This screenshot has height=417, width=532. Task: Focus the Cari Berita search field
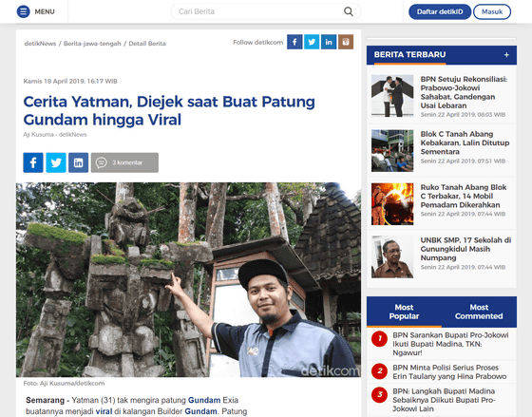point(259,11)
